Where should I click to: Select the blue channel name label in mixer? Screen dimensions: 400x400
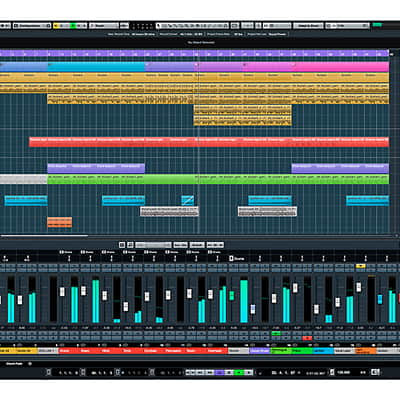click(x=323, y=351)
